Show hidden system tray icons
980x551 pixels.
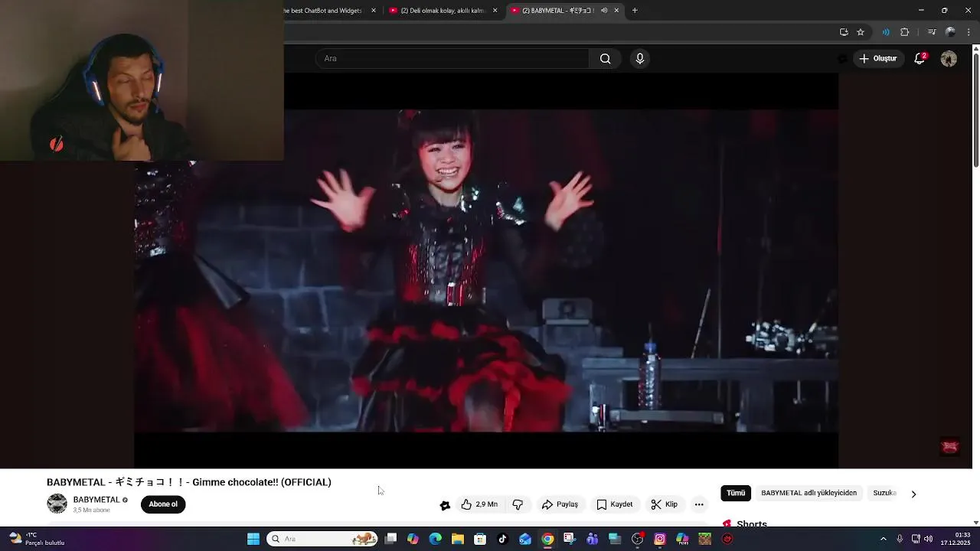(883, 539)
